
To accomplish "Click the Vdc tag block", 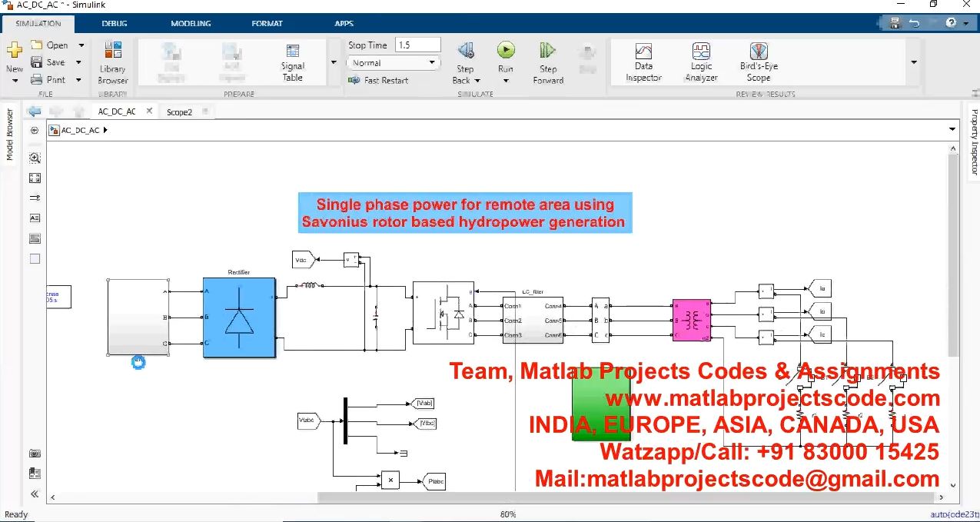I will (302, 260).
